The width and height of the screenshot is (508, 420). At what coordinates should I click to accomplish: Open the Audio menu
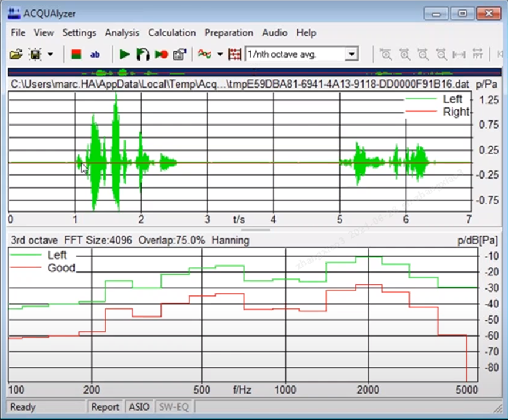tap(274, 33)
